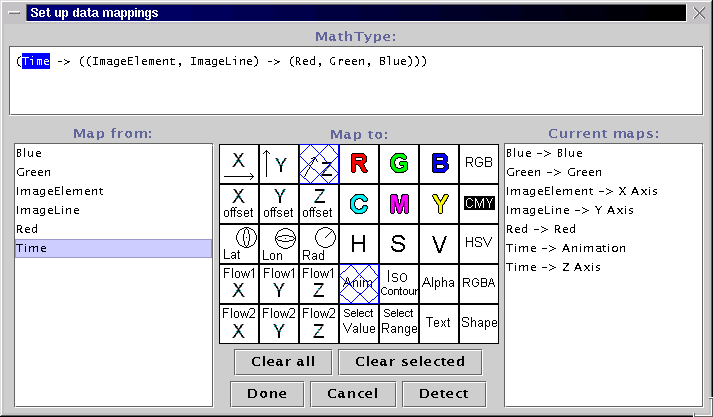Select Red in Map from list
This screenshot has height=417, width=713.
pos(113,230)
